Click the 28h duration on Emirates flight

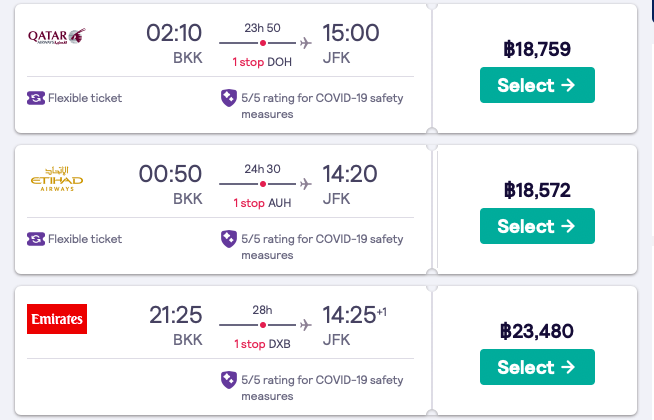tap(262, 310)
